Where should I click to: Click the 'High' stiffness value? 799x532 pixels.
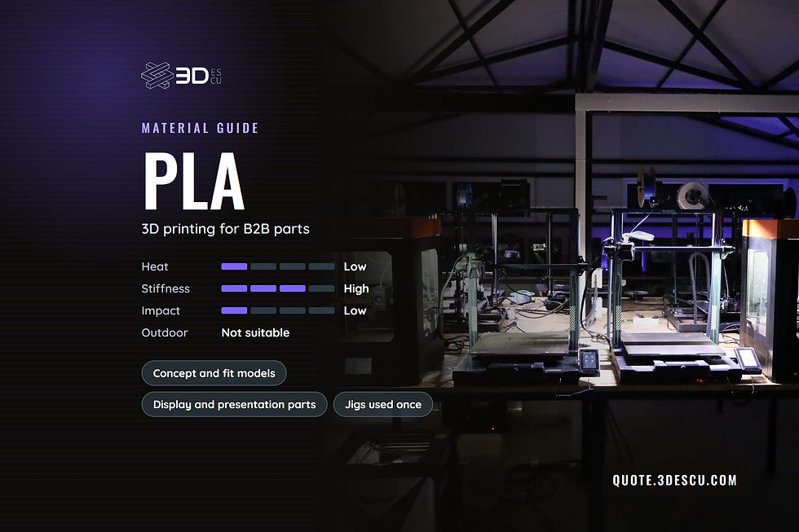coord(356,288)
